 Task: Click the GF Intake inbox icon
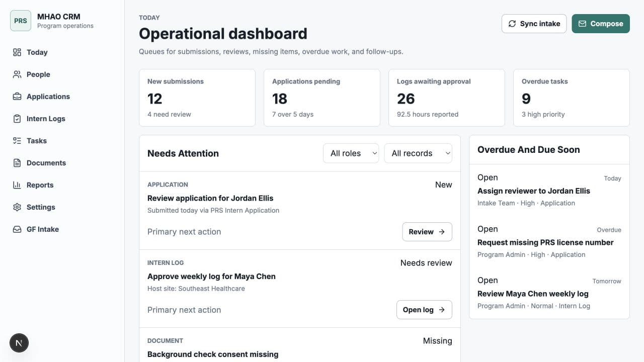[x=17, y=229]
